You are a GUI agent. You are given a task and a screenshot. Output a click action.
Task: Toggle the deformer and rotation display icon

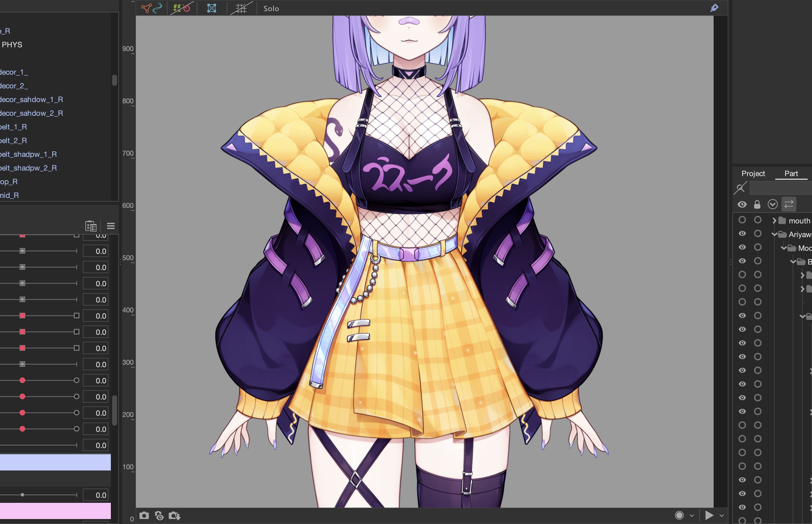[182, 8]
